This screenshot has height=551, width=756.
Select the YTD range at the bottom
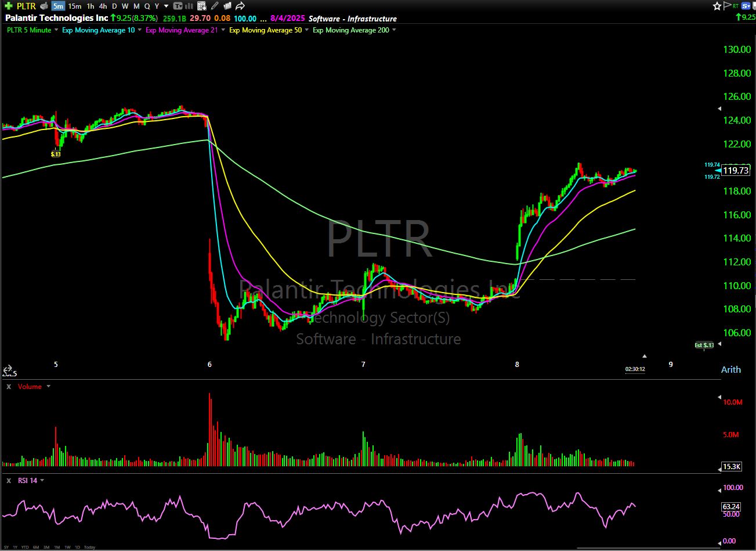point(24,547)
